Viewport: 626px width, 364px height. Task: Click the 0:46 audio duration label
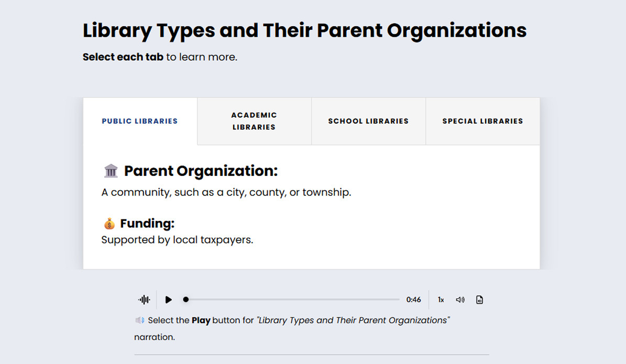click(413, 300)
